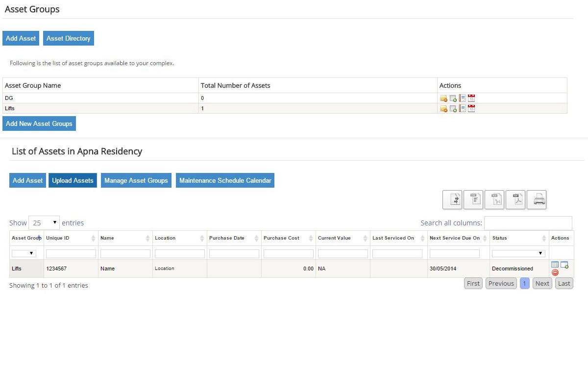Click the remove icon for the DG group
Viewport: 588px width, 392px height.
(444, 98)
